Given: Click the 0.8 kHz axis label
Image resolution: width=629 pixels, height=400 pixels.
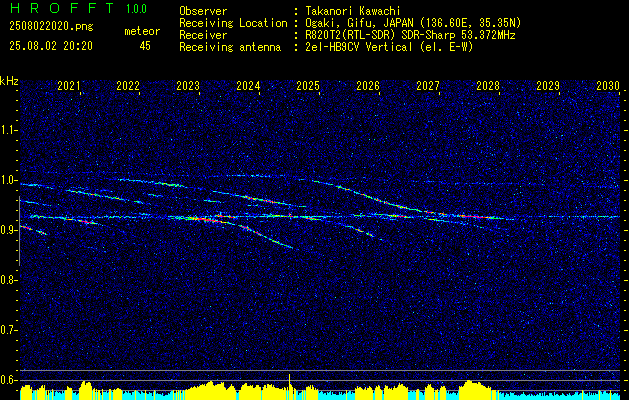Looking at the screenshot, I should [8, 280].
